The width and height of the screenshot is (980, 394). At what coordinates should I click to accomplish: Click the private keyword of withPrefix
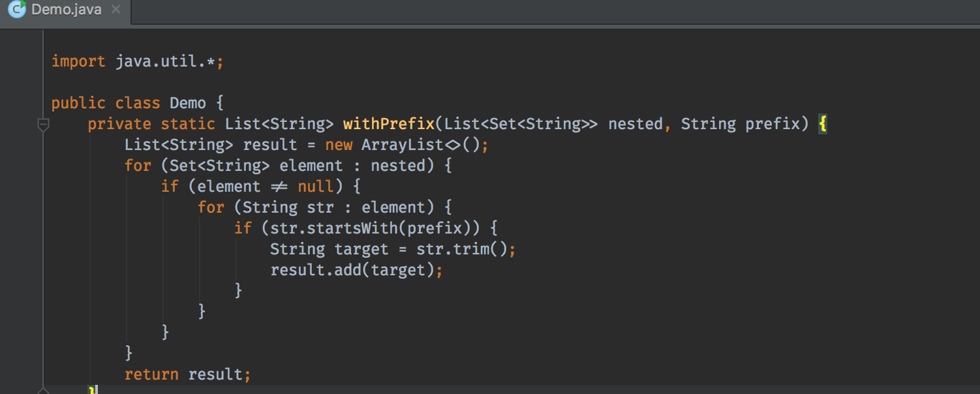(x=119, y=124)
